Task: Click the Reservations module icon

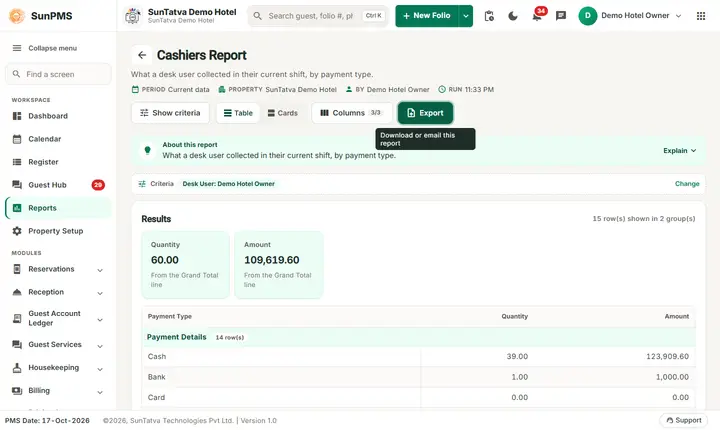Action: pos(17,269)
